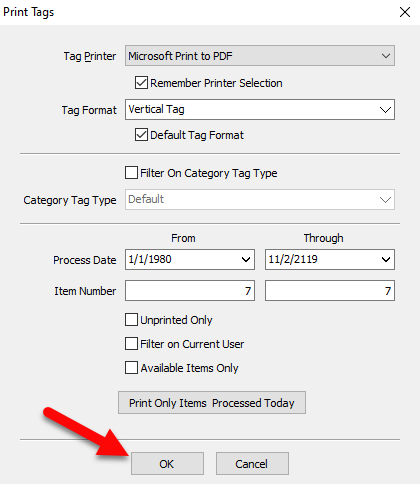Viewport: 420px width, 484px height.
Task: Open the Tag Printer dropdown
Action: (x=260, y=56)
